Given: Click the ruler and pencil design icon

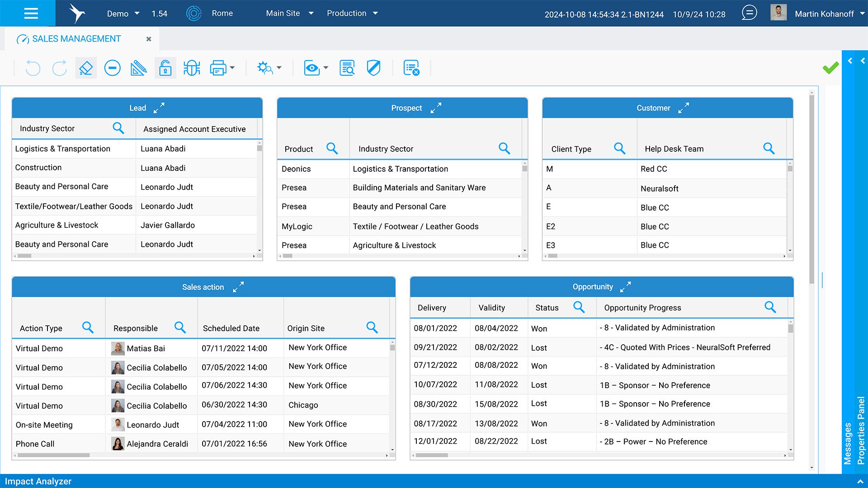Looking at the screenshot, I should click(138, 68).
